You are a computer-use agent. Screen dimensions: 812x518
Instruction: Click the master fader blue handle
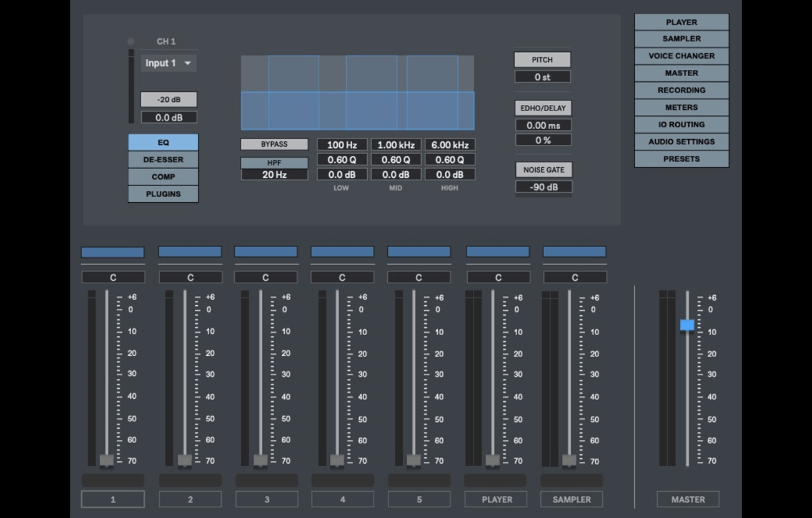coord(687,325)
